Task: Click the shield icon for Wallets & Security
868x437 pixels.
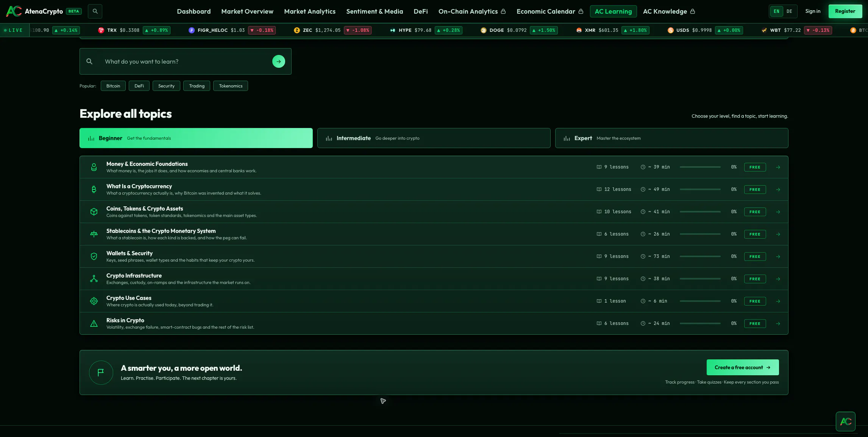Action: [94, 256]
